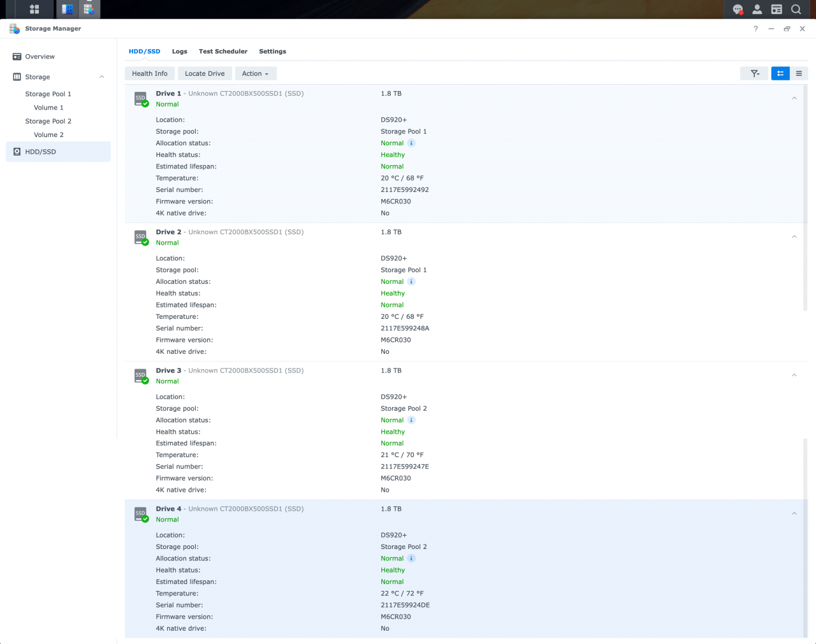Open the Action dropdown menu

click(255, 73)
